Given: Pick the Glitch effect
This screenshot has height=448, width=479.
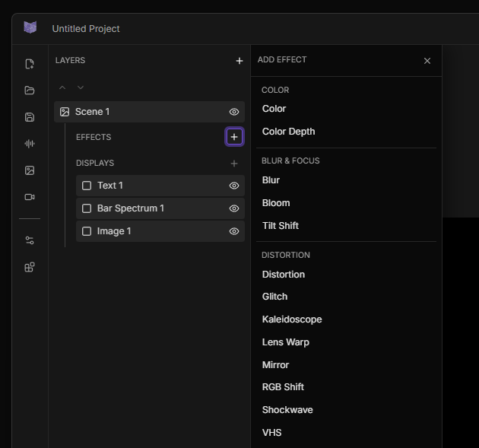Looking at the screenshot, I should [x=274, y=297].
